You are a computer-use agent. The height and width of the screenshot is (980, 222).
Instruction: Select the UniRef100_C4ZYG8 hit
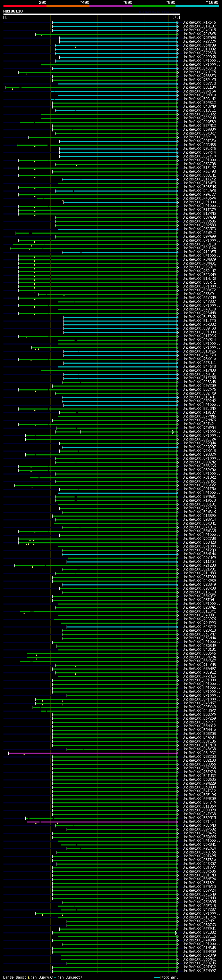pyautogui.click(x=199, y=814)
